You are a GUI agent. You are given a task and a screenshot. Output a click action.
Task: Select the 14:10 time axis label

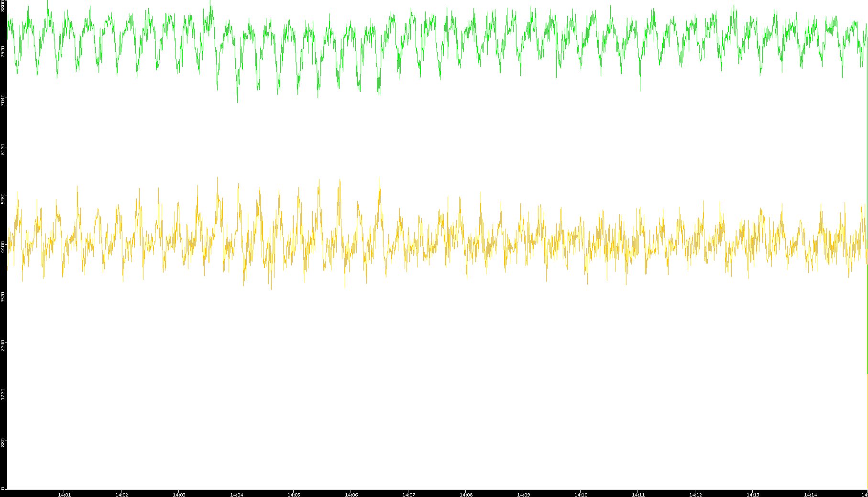[581, 495]
